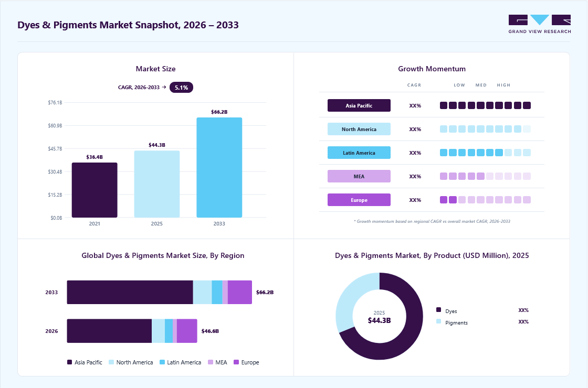Click the Latin America region label
The width and height of the screenshot is (588, 388).
(x=359, y=153)
